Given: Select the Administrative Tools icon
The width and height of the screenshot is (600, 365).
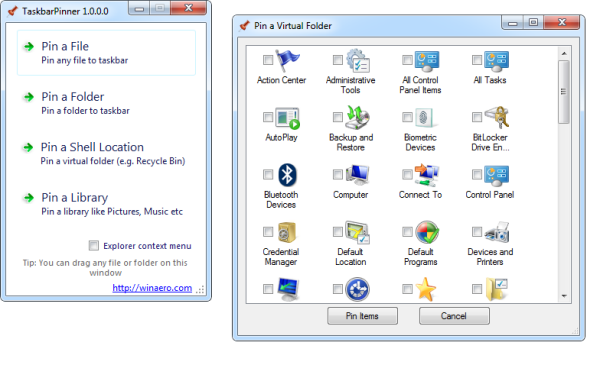Looking at the screenshot, I should (x=358, y=60).
